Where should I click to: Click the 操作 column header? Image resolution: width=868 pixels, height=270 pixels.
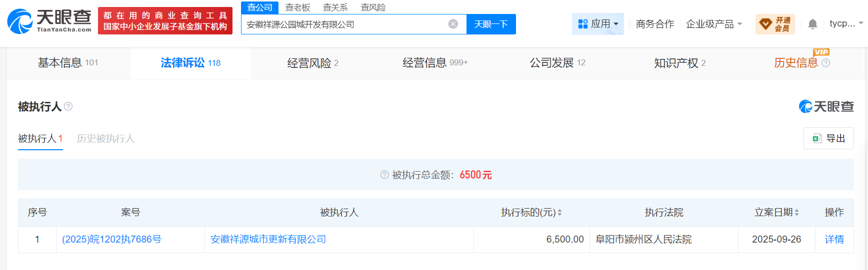834,213
